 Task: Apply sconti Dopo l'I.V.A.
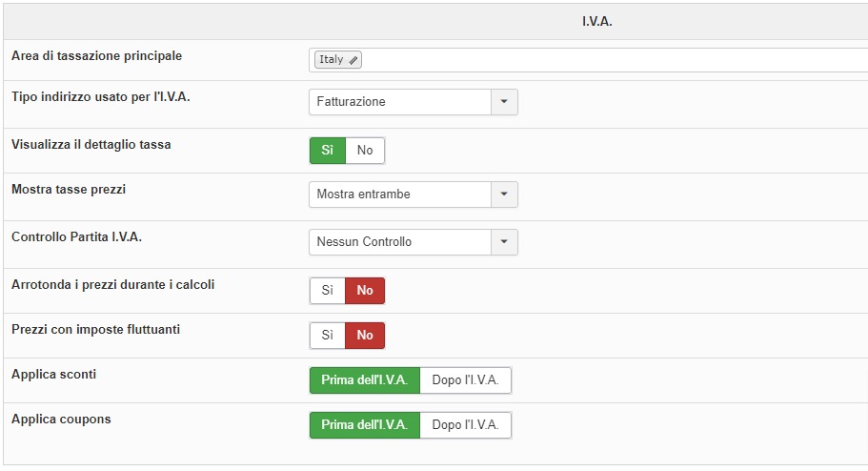(x=465, y=380)
